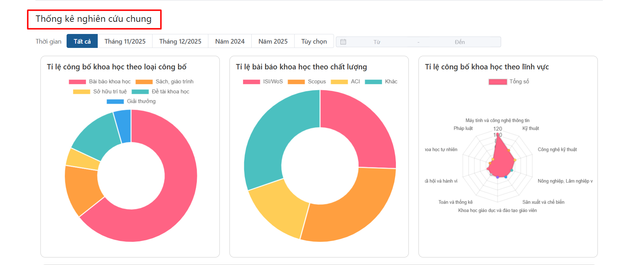Click the calendar icon in date range
This screenshot has height=265, width=644.
(x=343, y=42)
